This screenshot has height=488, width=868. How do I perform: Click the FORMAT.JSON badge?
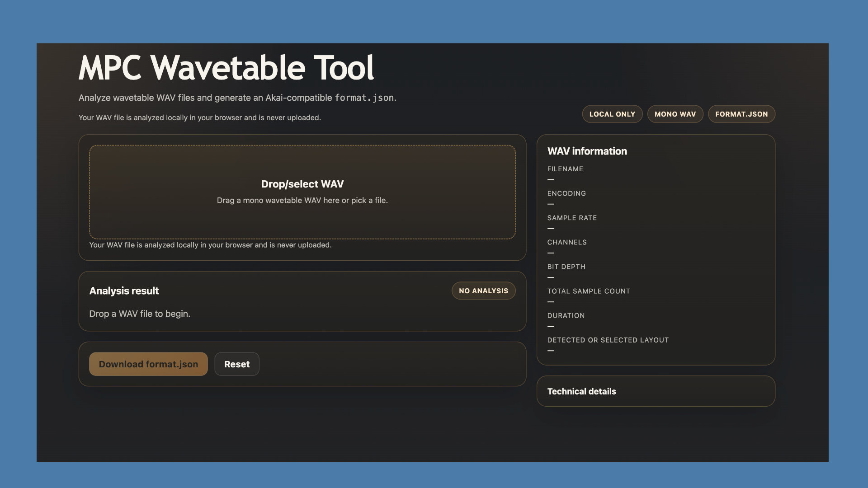(741, 114)
